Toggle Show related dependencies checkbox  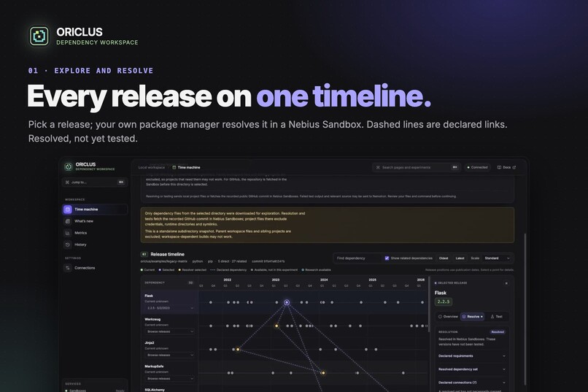coord(387,258)
